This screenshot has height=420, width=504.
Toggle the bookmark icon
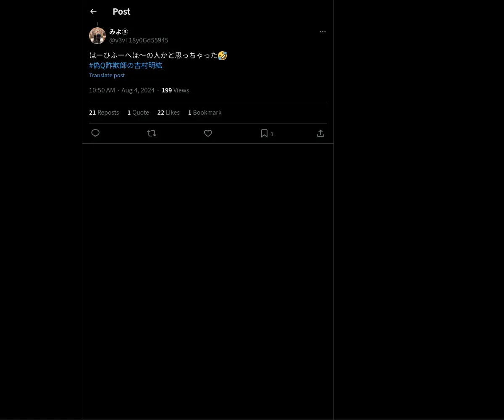point(264,133)
